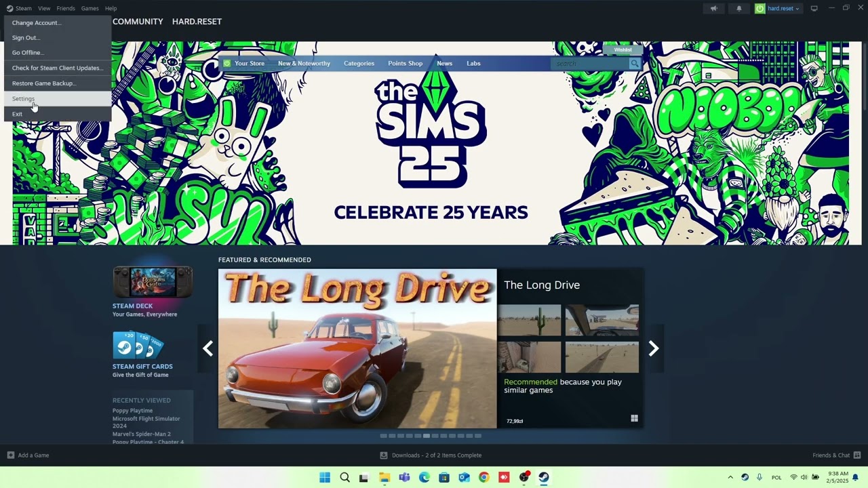The image size is (868, 488).
Task: Open Microsoft Flight Simulator 2024 link
Action: tap(146, 422)
